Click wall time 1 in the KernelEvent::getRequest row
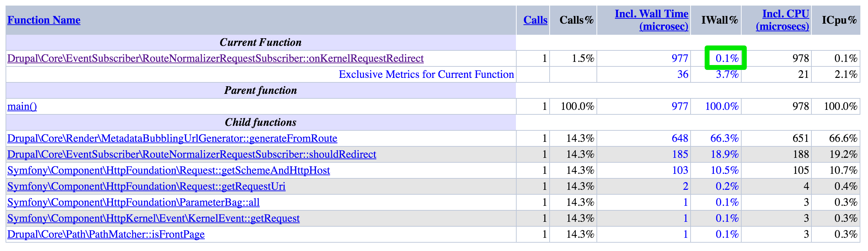The width and height of the screenshot is (868, 251). 685,218
